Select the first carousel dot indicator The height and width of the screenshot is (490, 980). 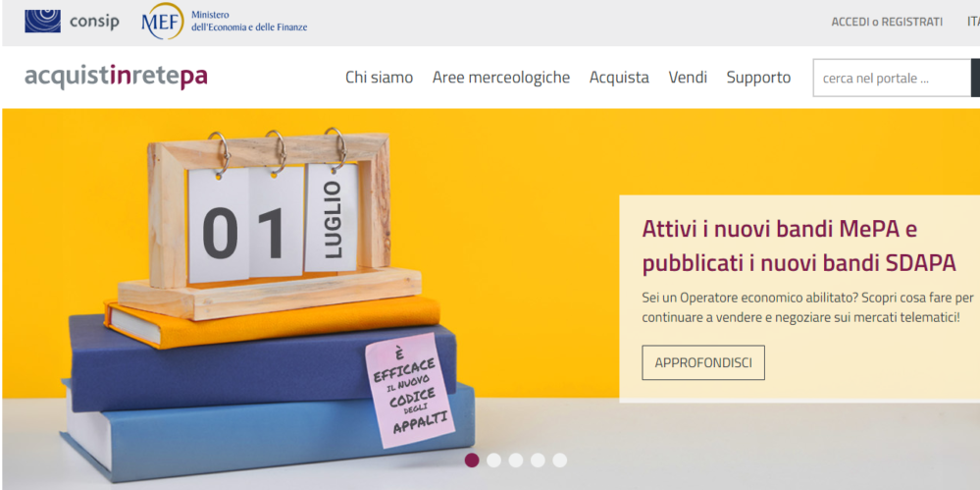click(x=472, y=461)
